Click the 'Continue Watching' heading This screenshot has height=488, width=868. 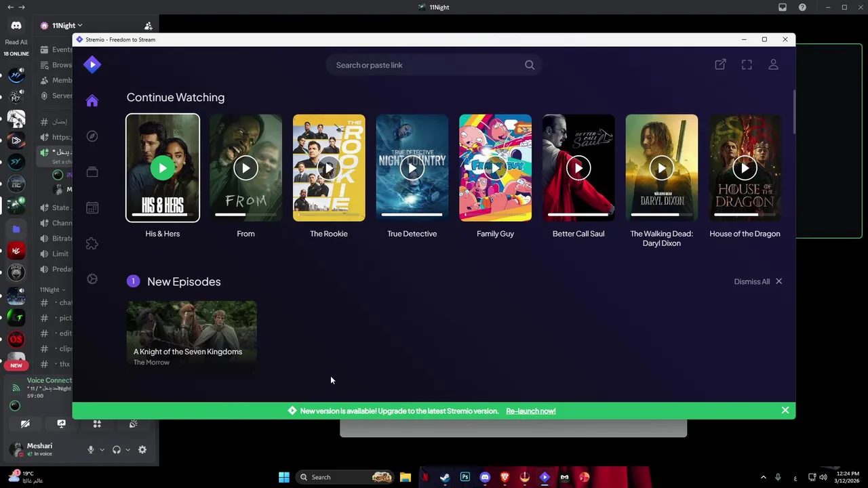[176, 98]
